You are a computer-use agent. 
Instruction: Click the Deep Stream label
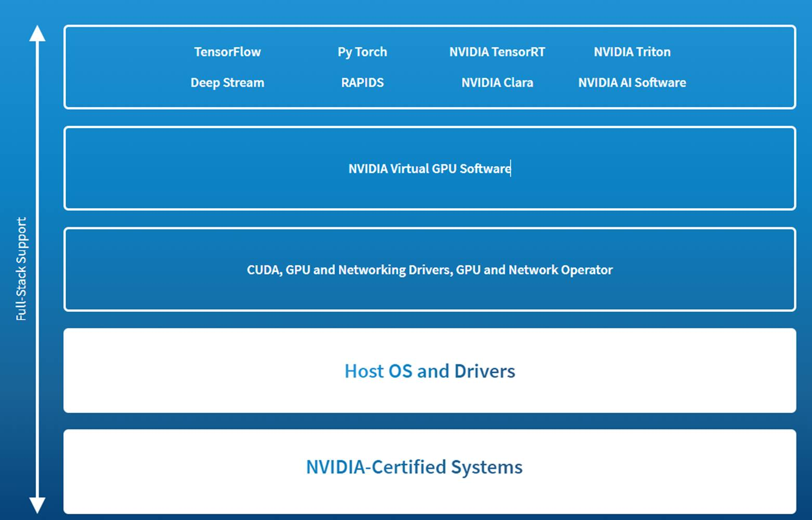227,83
